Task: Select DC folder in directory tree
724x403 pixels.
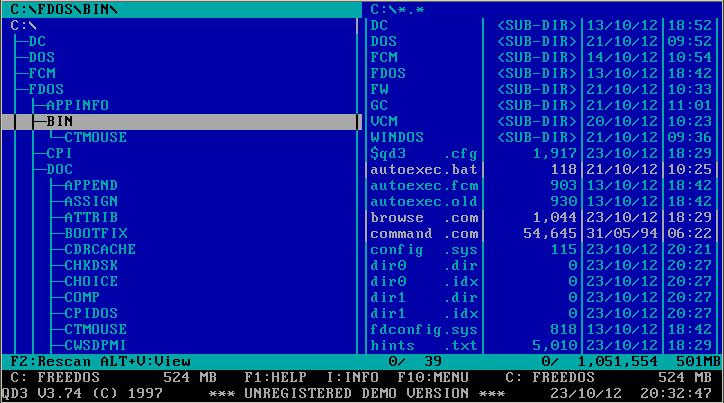Action: 37,42
